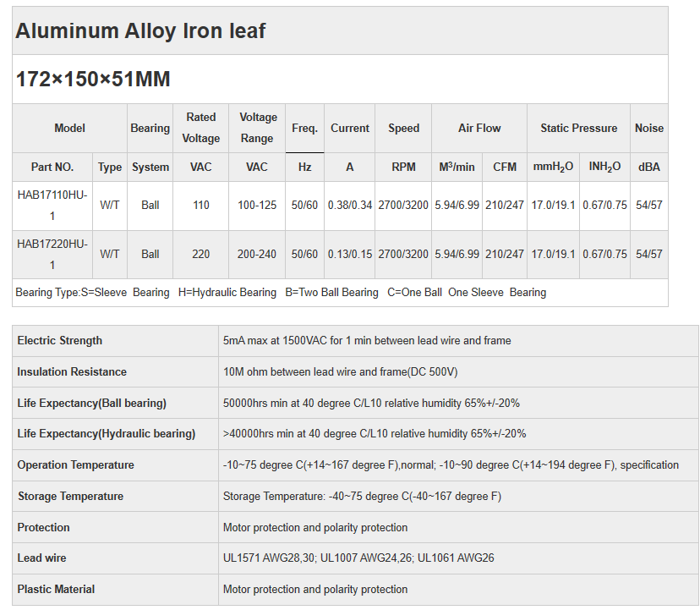
Task: Click the Voltage Range value 100-125
Action: coord(257,206)
